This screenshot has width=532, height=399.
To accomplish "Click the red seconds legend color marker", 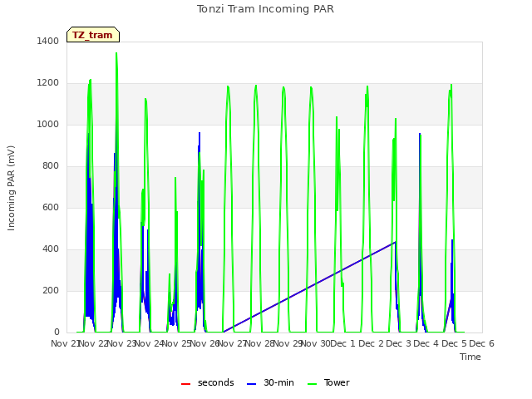I will [x=185, y=384].
